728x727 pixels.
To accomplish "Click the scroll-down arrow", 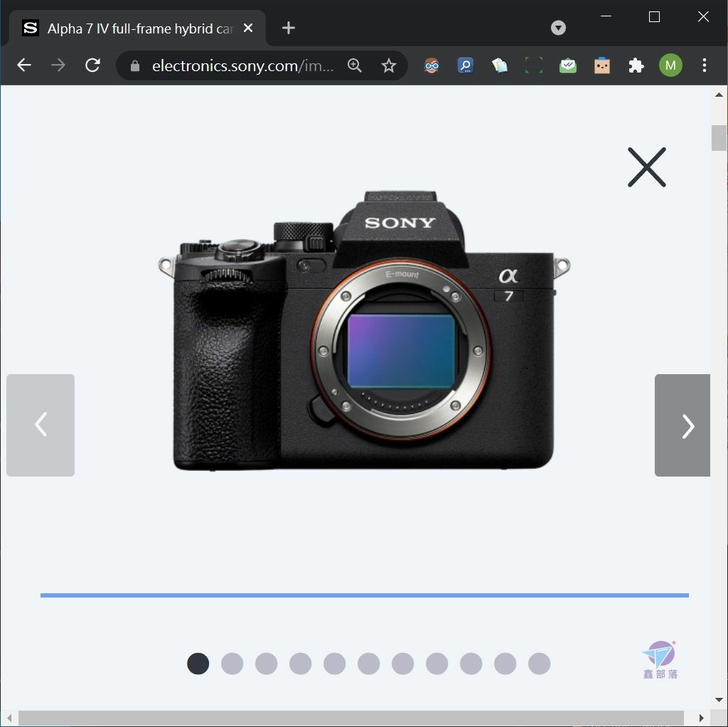I will [719, 699].
